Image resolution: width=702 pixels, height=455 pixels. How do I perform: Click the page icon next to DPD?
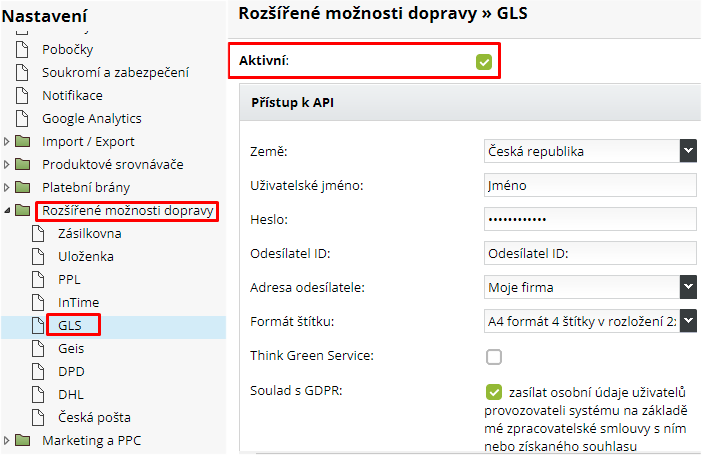pos(39,371)
